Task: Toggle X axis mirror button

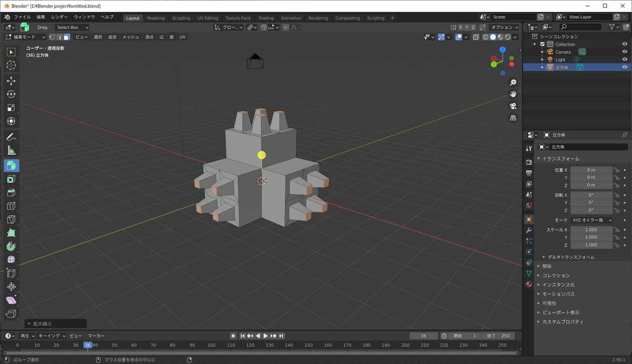Action: [460, 27]
